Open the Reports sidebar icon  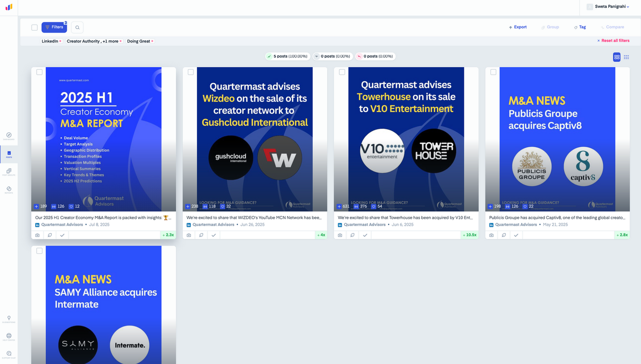pos(9,190)
